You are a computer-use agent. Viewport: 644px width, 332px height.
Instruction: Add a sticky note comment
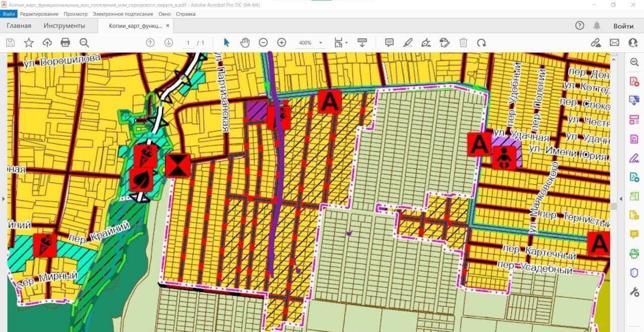point(389,43)
